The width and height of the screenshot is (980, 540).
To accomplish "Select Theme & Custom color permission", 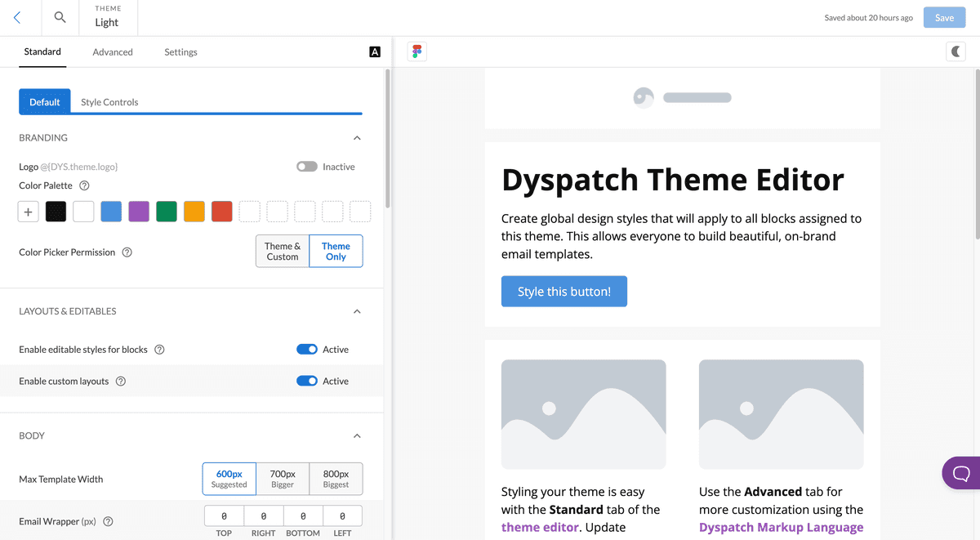I will point(283,252).
